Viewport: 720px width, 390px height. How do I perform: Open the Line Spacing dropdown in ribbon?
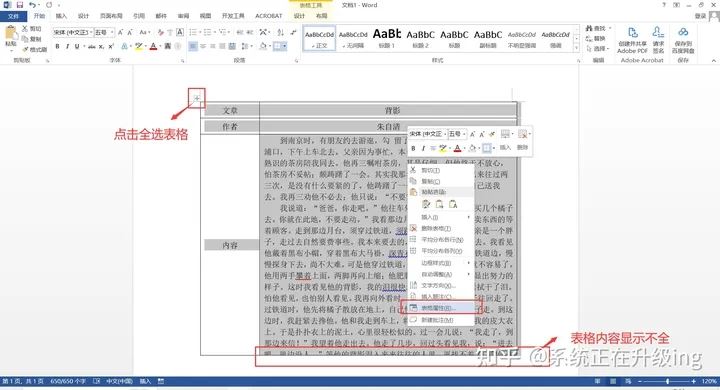pos(246,46)
